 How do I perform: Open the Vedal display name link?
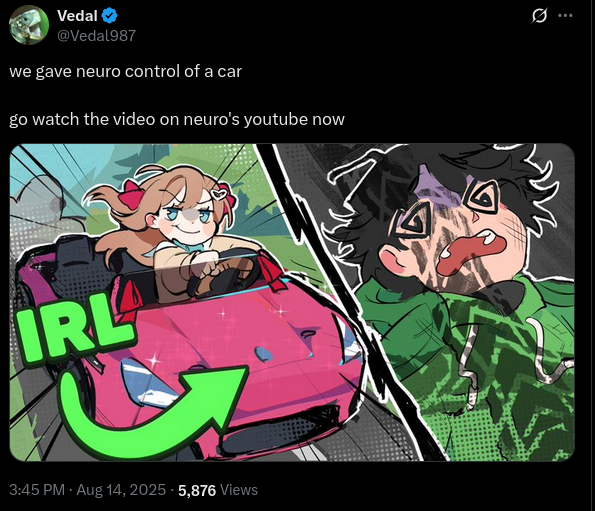coord(77,16)
